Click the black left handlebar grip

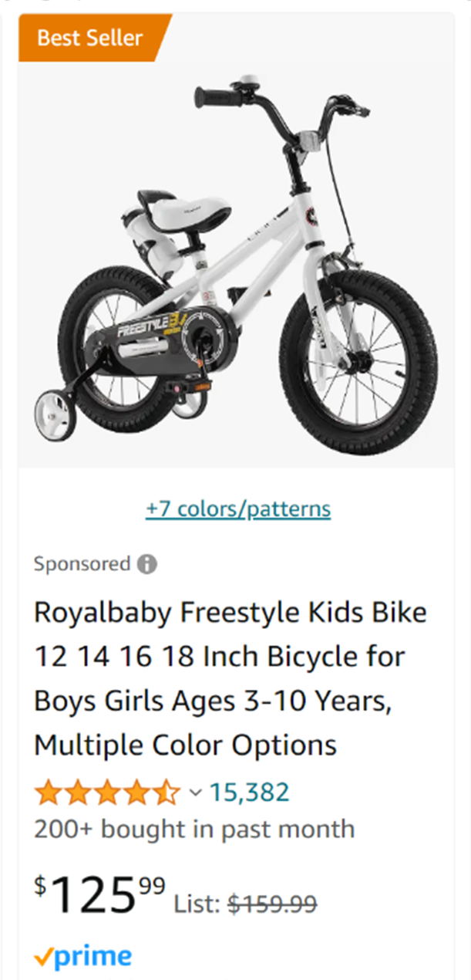click(x=218, y=98)
